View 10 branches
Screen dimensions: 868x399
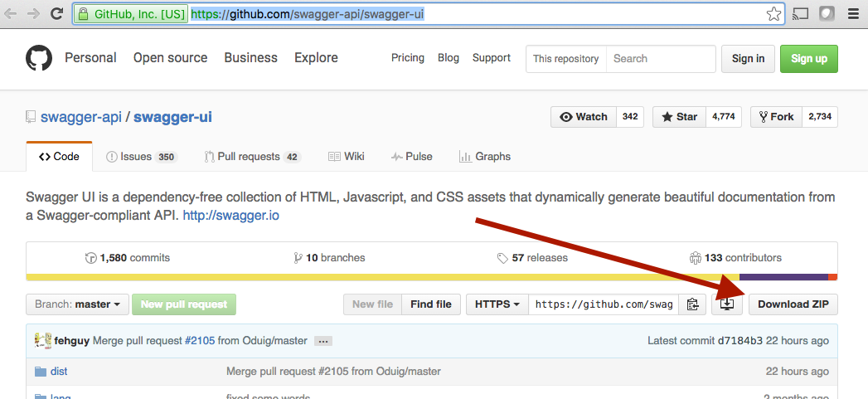329,258
